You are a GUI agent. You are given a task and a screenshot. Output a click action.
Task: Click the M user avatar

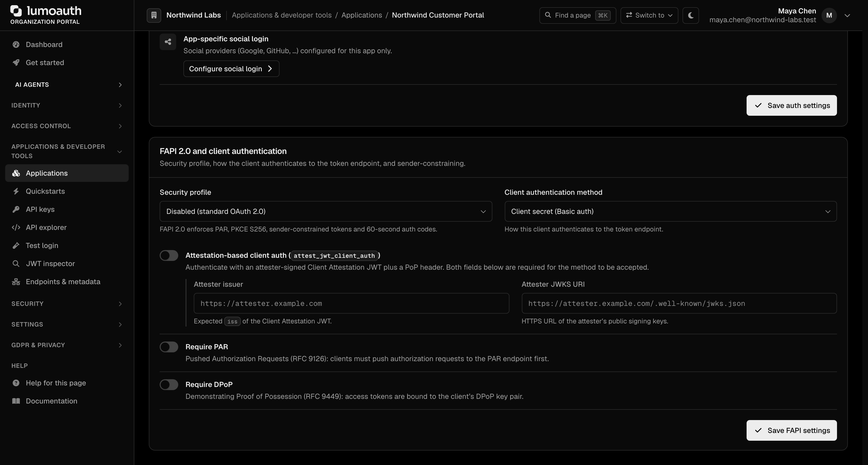[x=829, y=15]
